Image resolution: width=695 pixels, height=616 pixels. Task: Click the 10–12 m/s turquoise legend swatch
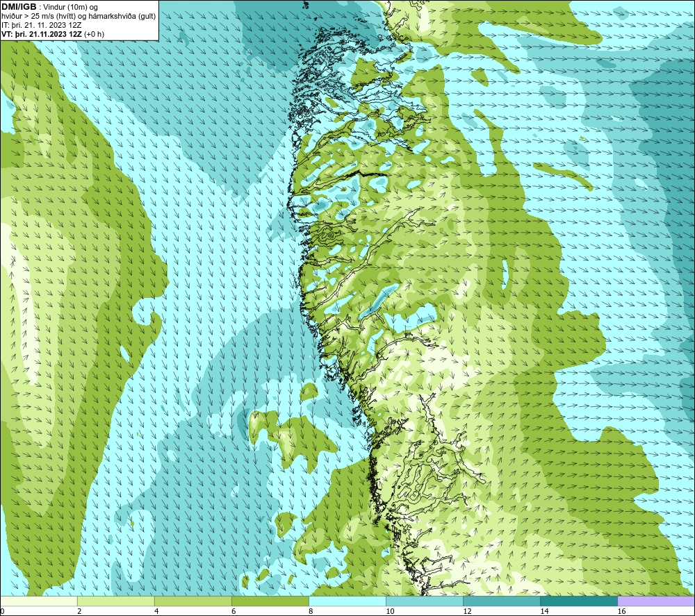[x=424, y=601]
